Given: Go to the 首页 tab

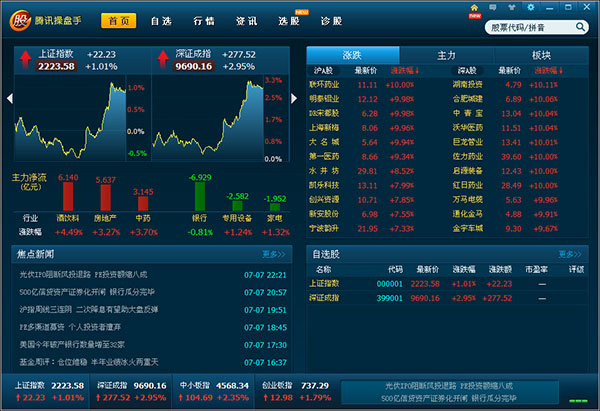Looking at the screenshot, I should coord(119,21).
